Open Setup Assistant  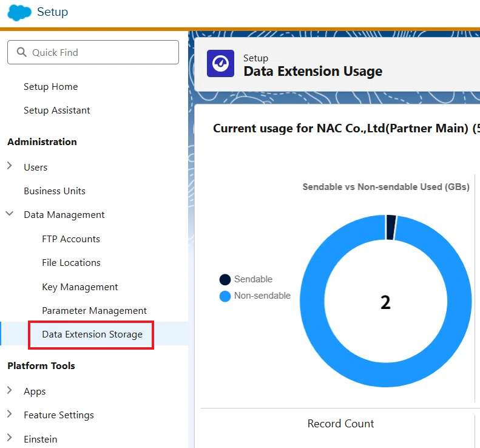pyautogui.click(x=57, y=110)
